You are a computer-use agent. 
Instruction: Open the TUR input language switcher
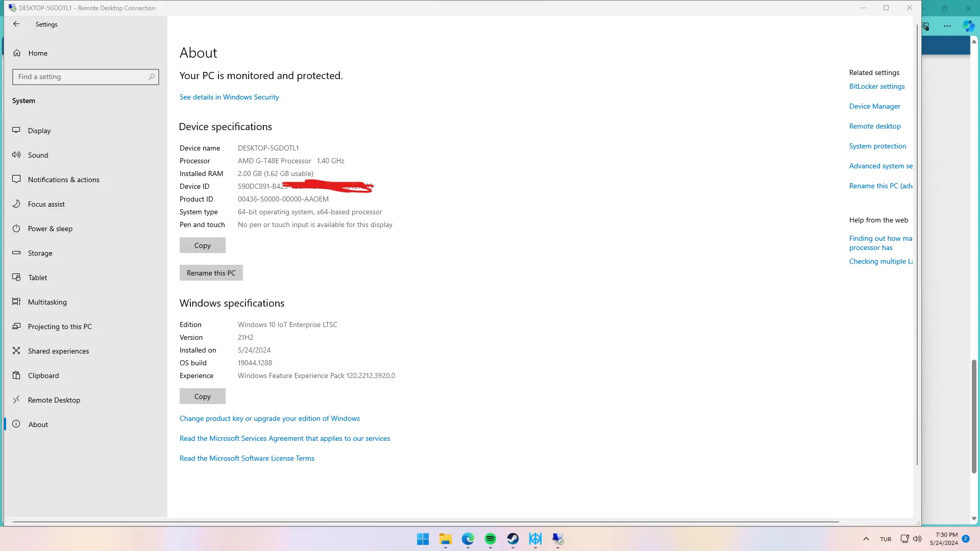(886, 539)
